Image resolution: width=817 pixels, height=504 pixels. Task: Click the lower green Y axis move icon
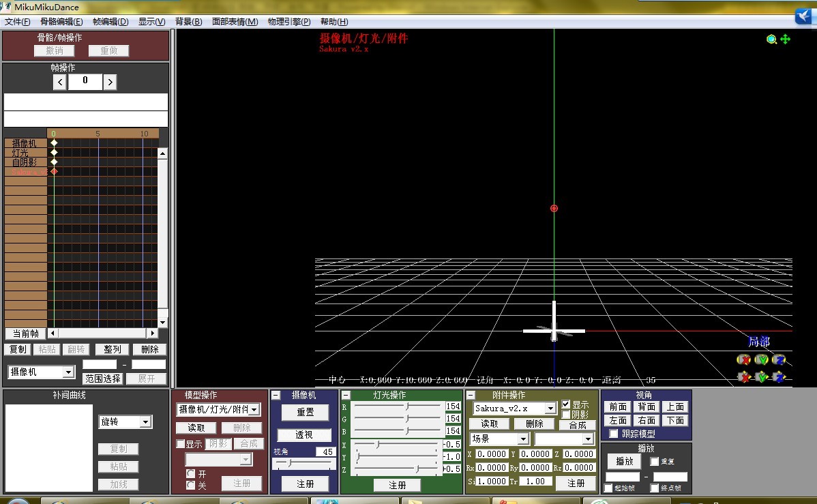[761, 376]
